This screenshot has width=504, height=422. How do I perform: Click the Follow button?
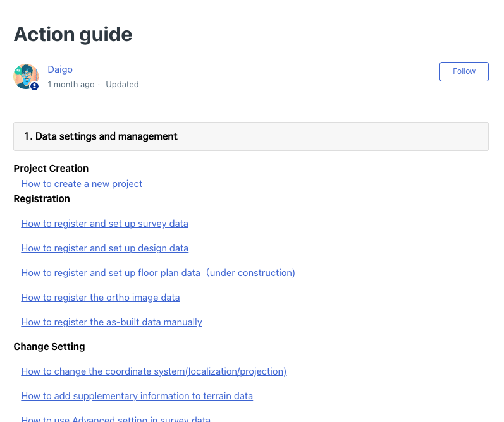tap(464, 71)
